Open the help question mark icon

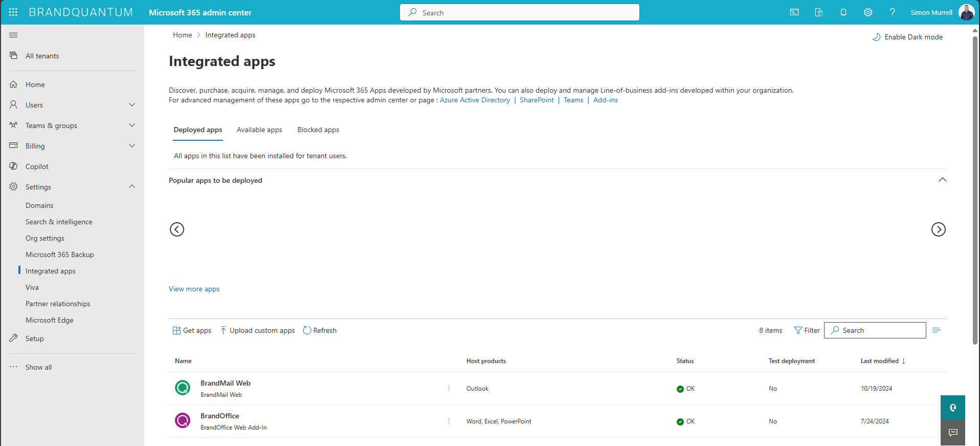pyautogui.click(x=893, y=12)
